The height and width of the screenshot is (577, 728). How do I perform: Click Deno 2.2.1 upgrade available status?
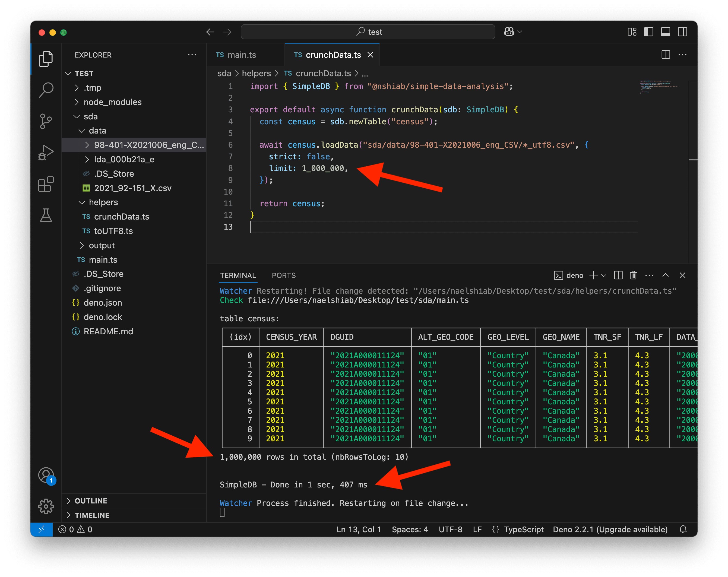point(610,529)
